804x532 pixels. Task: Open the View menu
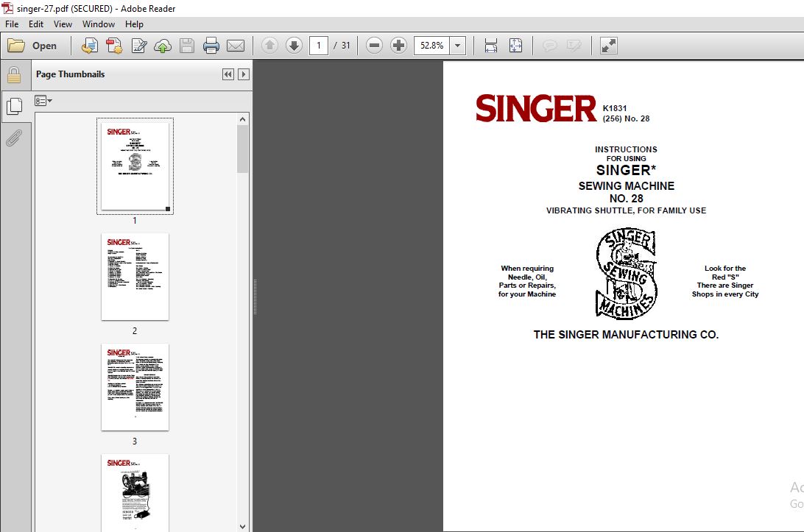[63, 24]
